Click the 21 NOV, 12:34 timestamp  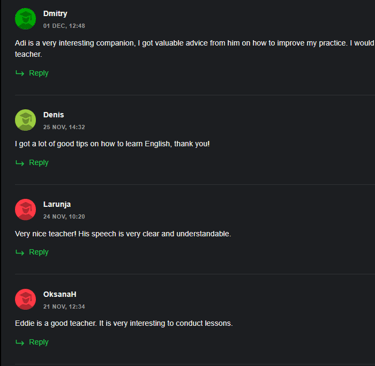(x=64, y=306)
